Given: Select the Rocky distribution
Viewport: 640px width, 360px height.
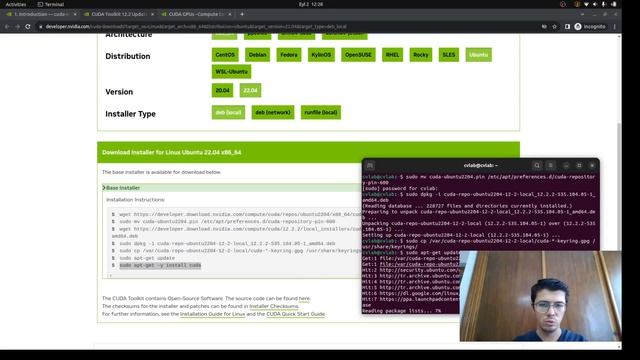Looking at the screenshot, I should (x=421, y=55).
